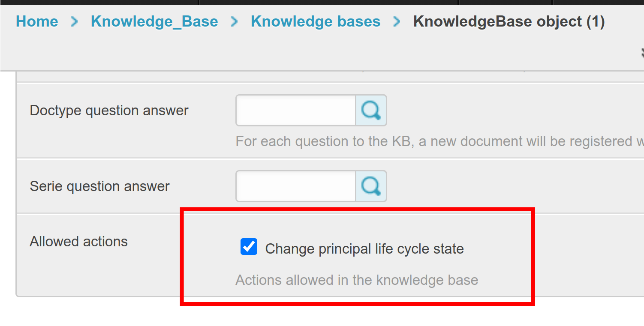644x326 pixels.
Task: Focus the Serie question answer text field
Action: [x=296, y=186]
